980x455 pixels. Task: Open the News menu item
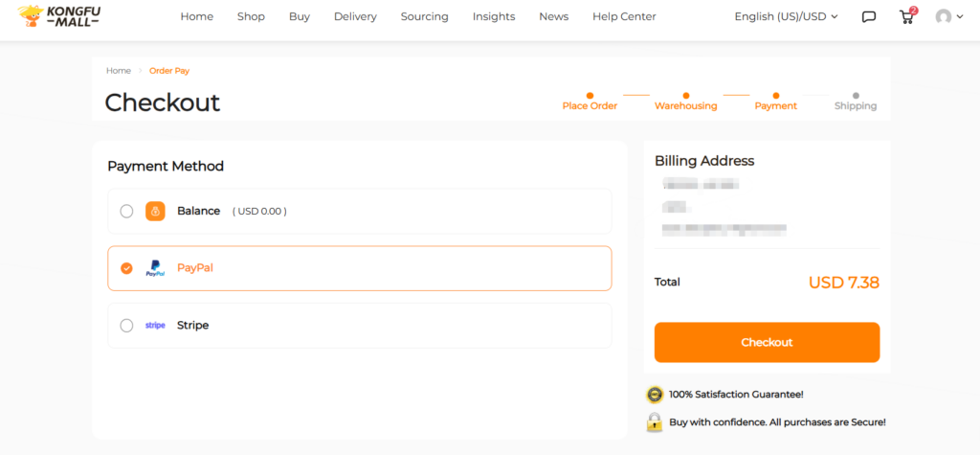(x=554, y=17)
